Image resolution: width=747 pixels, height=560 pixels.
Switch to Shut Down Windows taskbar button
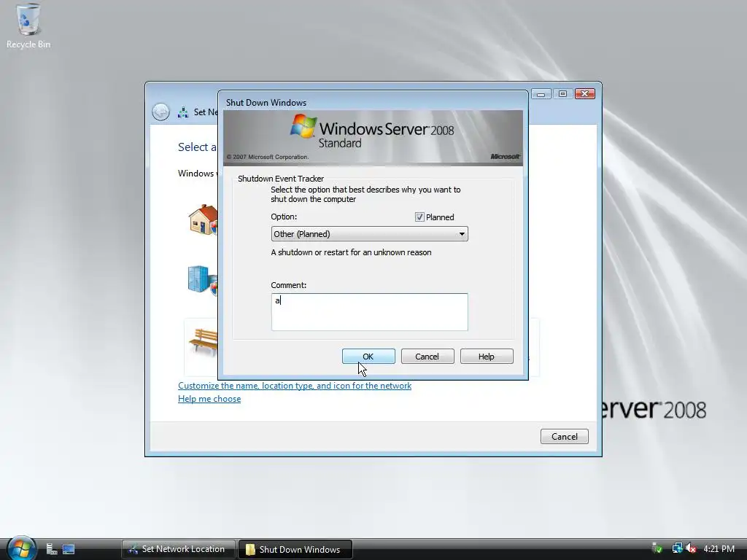coord(295,549)
